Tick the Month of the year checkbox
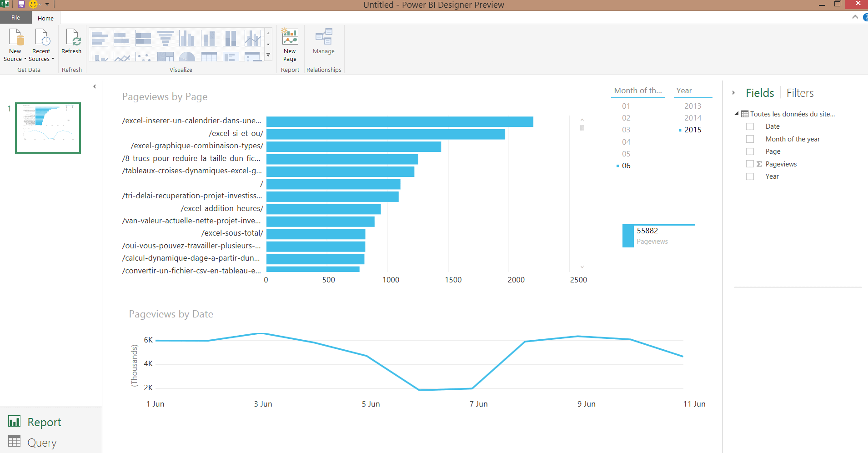This screenshot has width=868, height=453. (x=750, y=139)
